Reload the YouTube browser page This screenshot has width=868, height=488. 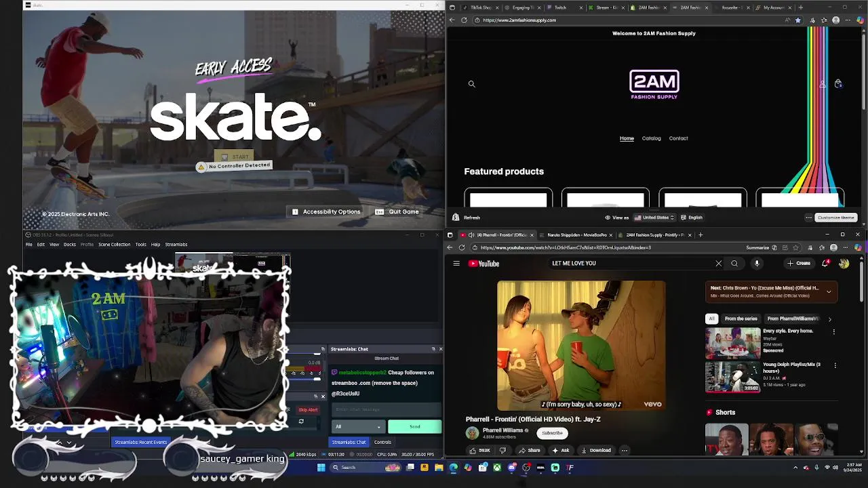tap(462, 247)
